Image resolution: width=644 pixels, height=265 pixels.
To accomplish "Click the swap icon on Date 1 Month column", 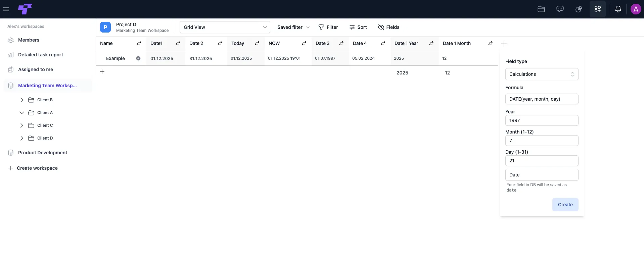I will pyautogui.click(x=491, y=43).
